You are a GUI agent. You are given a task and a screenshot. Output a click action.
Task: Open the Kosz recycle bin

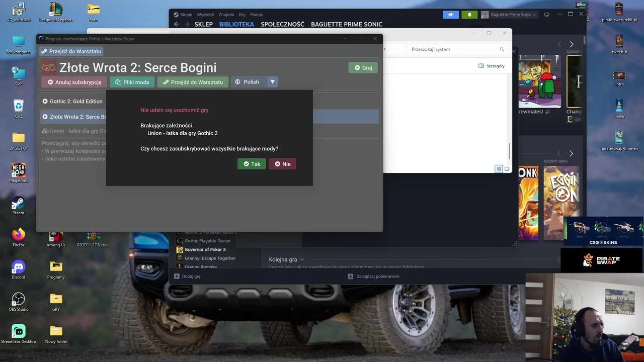(19, 109)
